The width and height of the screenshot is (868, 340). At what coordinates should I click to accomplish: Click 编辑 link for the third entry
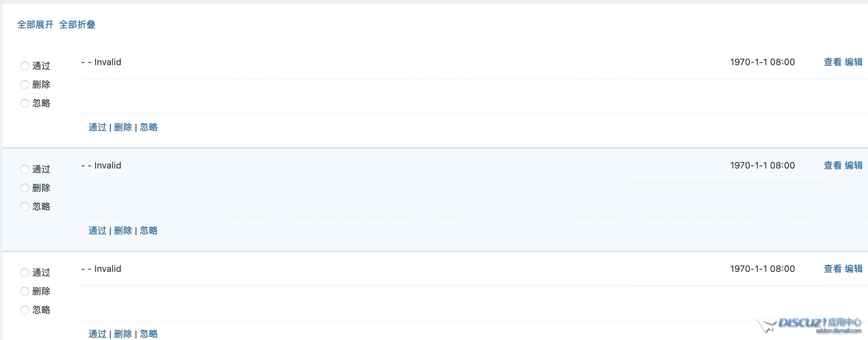click(x=853, y=269)
